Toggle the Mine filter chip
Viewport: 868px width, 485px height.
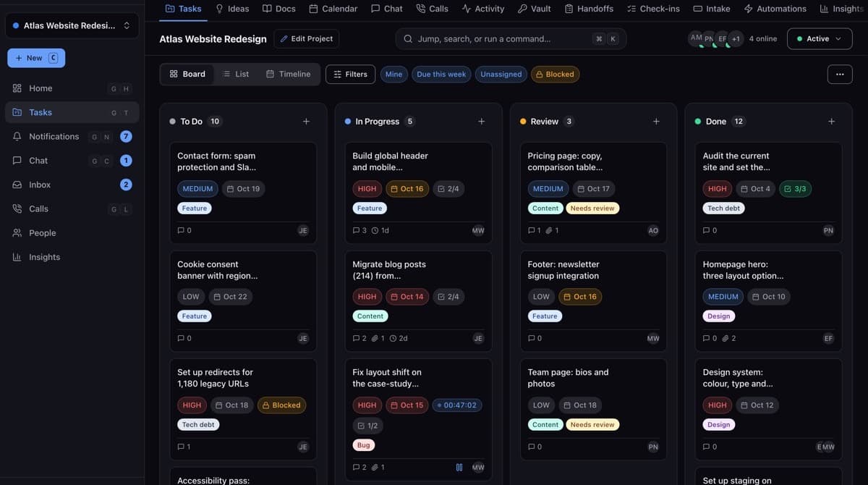pyautogui.click(x=394, y=74)
